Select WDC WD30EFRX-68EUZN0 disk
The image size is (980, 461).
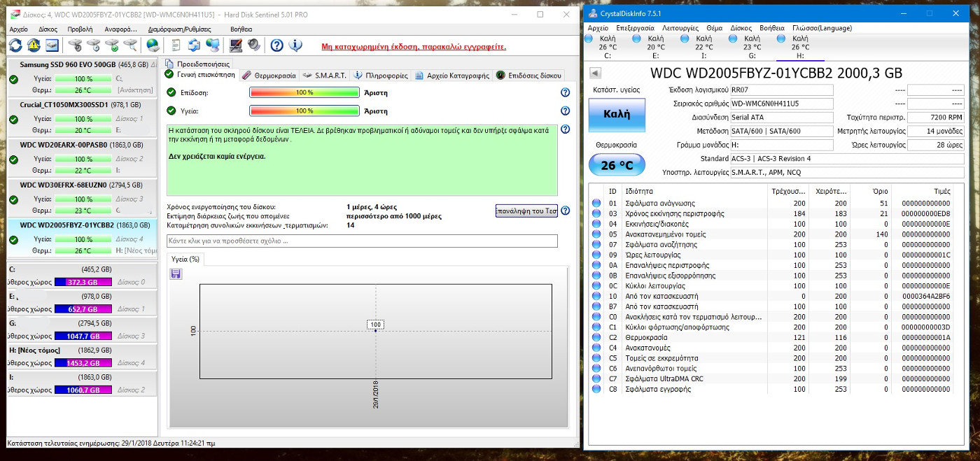tap(82, 199)
